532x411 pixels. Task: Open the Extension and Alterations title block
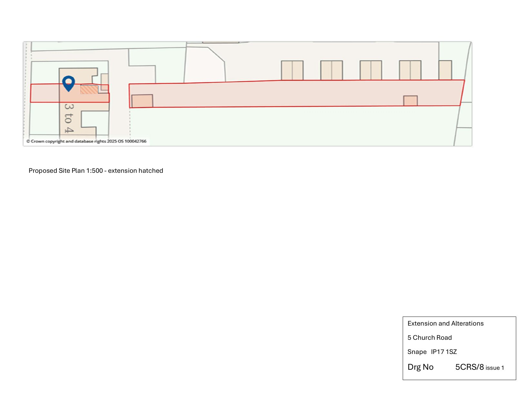[446, 323]
